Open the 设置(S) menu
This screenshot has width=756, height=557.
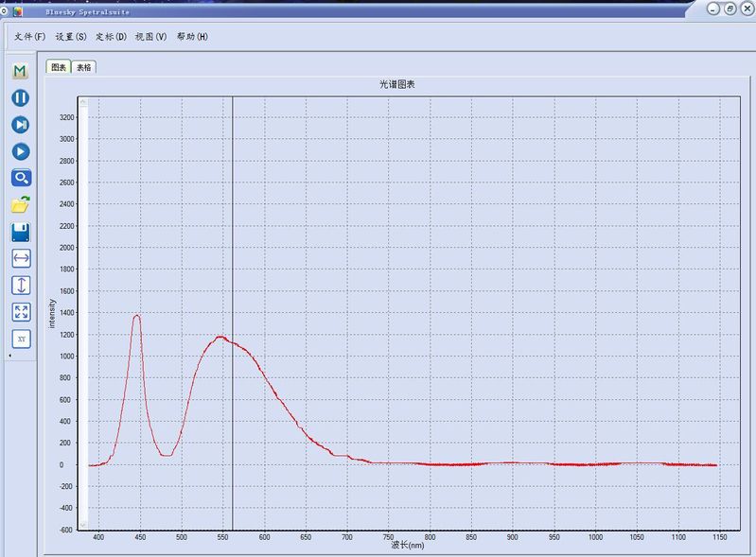pos(71,37)
